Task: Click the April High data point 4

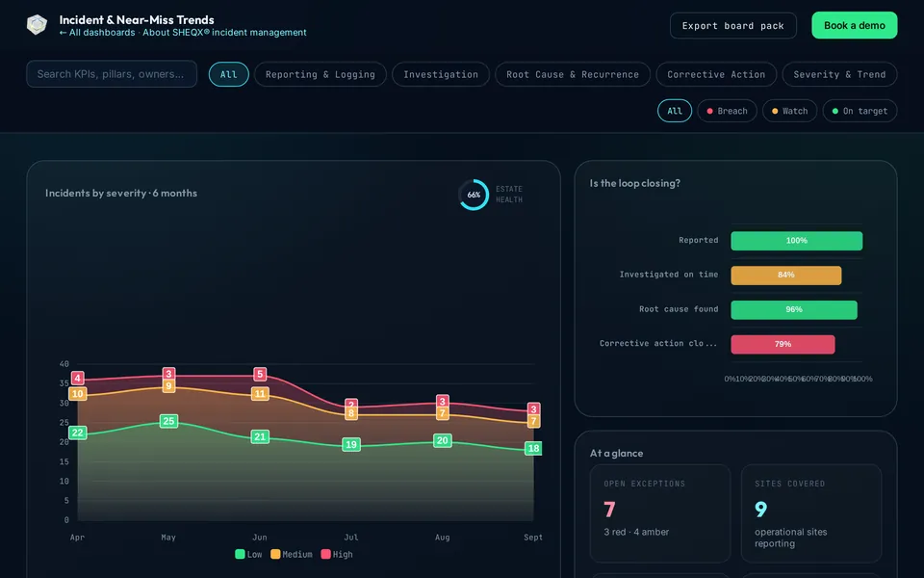Action: pyautogui.click(x=77, y=378)
